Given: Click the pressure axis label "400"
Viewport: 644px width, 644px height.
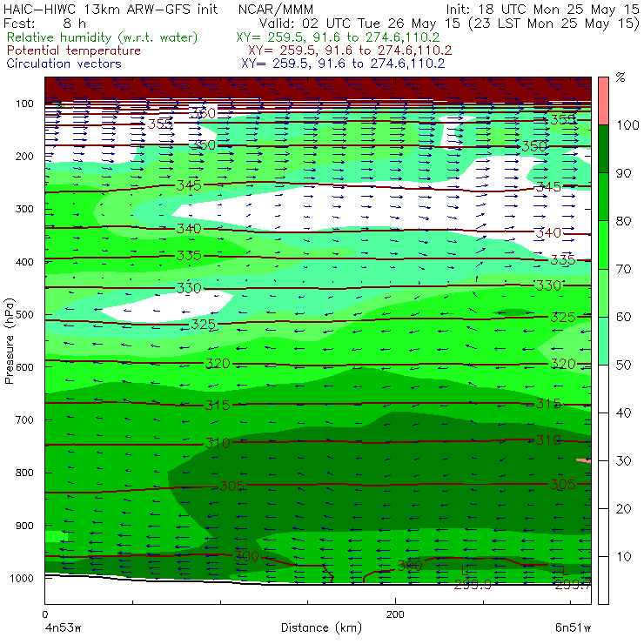Looking at the screenshot, I should [24, 262].
